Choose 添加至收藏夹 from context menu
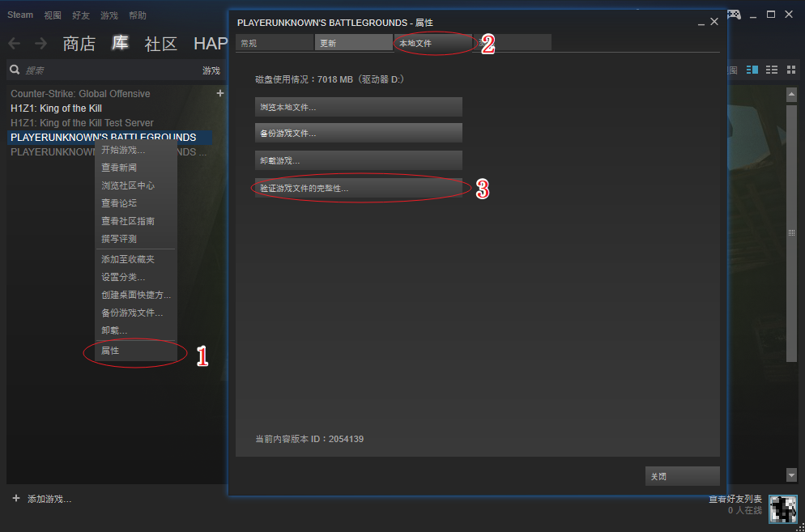 [x=136, y=259]
